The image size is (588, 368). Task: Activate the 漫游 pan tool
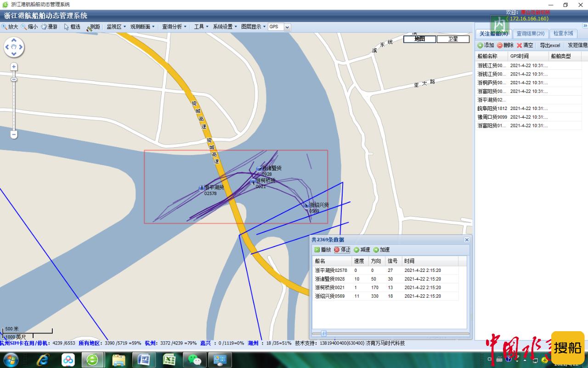click(x=49, y=27)
